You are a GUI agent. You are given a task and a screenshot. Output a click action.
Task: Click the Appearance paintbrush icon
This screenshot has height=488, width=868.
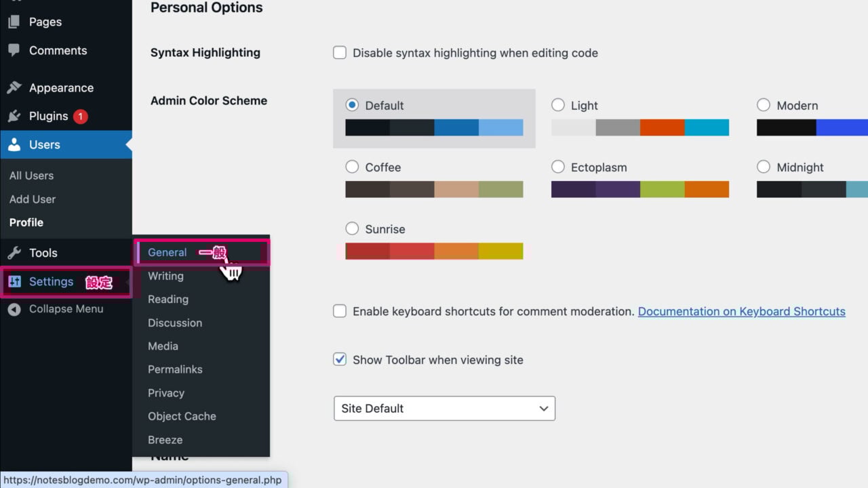pos(14,88)
